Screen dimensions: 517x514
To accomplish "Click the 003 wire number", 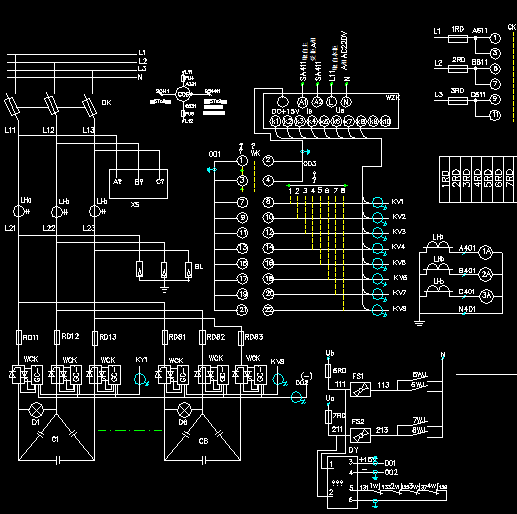I will click(310, 164).
